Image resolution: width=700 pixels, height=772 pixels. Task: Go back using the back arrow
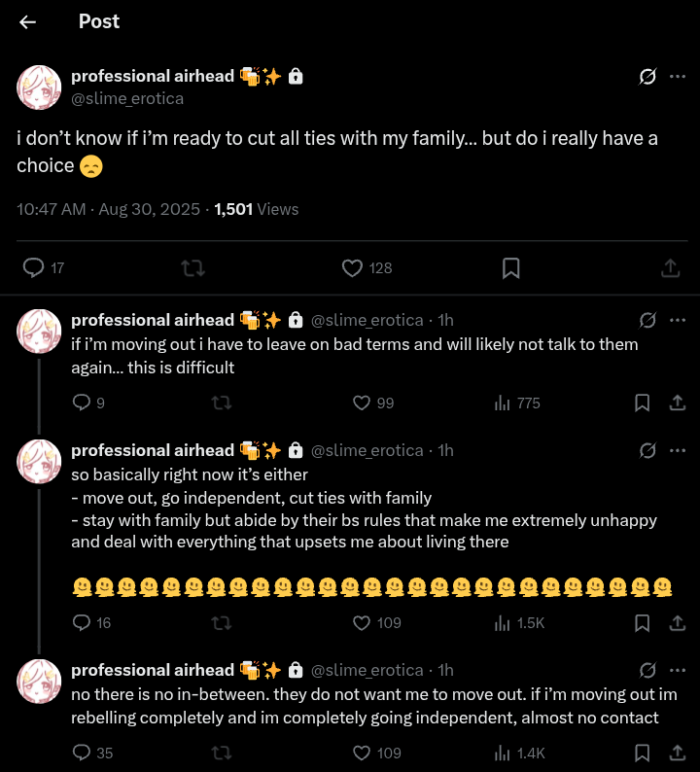point(27,22)
